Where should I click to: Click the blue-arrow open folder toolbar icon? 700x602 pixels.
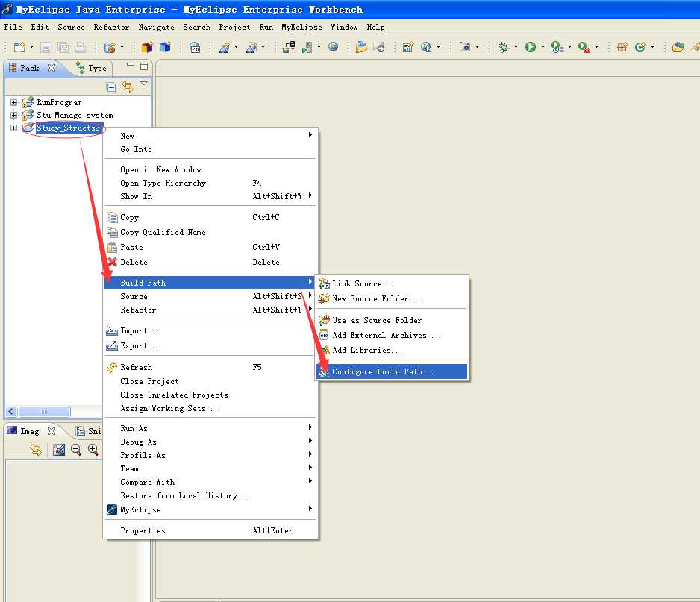pos(361,47)
